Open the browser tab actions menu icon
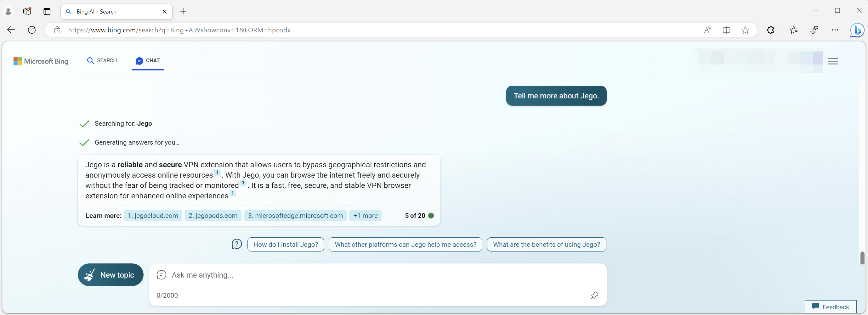This screenshot has width=868, height=315. point(47,11)
